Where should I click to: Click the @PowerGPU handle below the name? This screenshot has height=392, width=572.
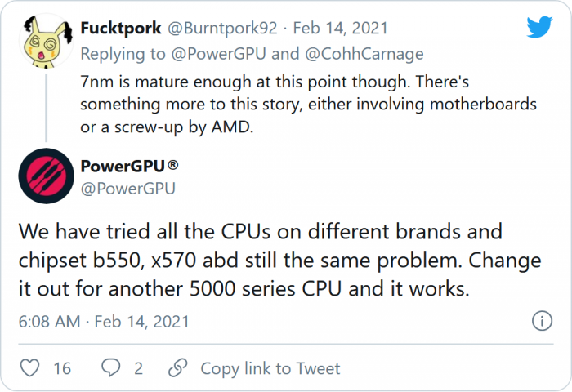coord(128,189)
